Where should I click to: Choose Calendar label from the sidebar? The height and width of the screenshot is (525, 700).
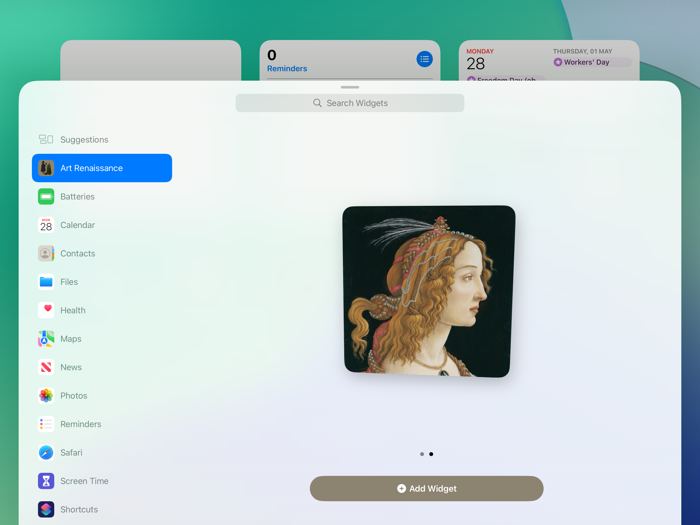coord(78,225)
